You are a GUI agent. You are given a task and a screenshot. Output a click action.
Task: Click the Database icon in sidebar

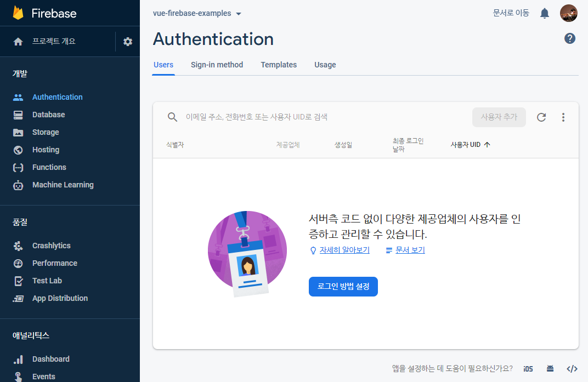pyautogui.click(x=18, y=115)
